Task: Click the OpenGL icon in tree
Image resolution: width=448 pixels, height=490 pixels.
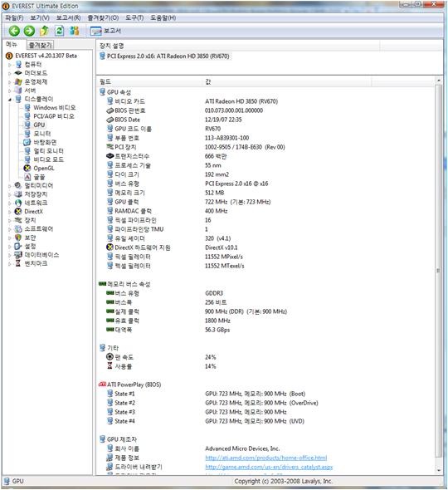Action: point(27,169)
